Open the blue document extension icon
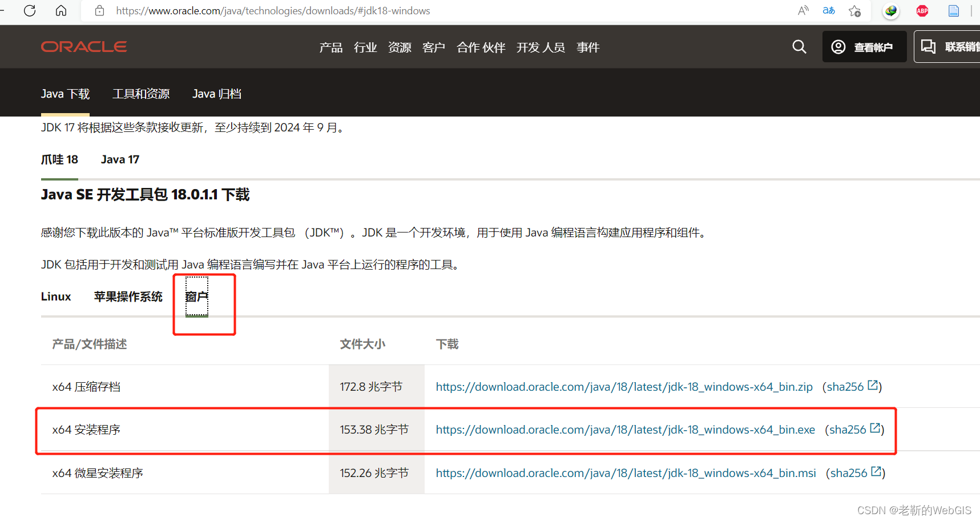This screenshot has width=980, height=521. [954, 11]
